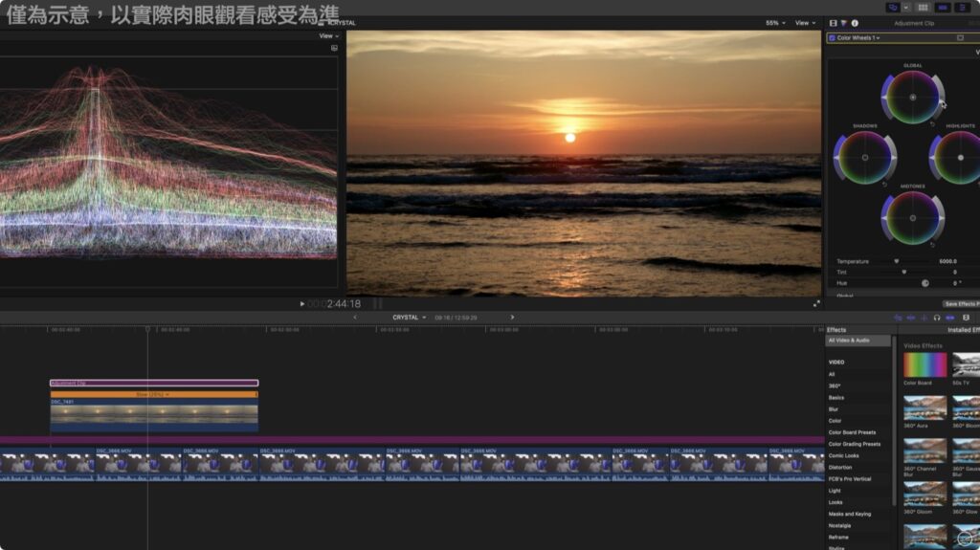The height and width of the screenshot is (550, 980).
Task: Open the viewer 55% zoom dropdown
Action: 775,23
